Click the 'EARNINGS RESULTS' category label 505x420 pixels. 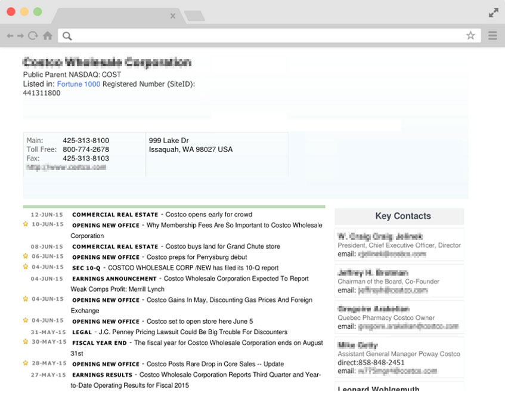103,375
